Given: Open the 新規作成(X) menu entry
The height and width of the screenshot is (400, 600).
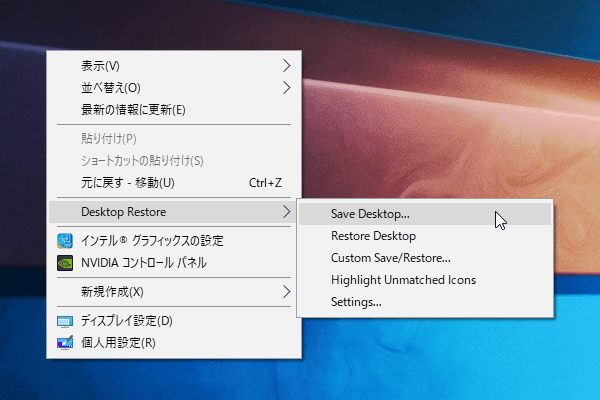Looking at the screenshot, I should click(x=174, y=292).
